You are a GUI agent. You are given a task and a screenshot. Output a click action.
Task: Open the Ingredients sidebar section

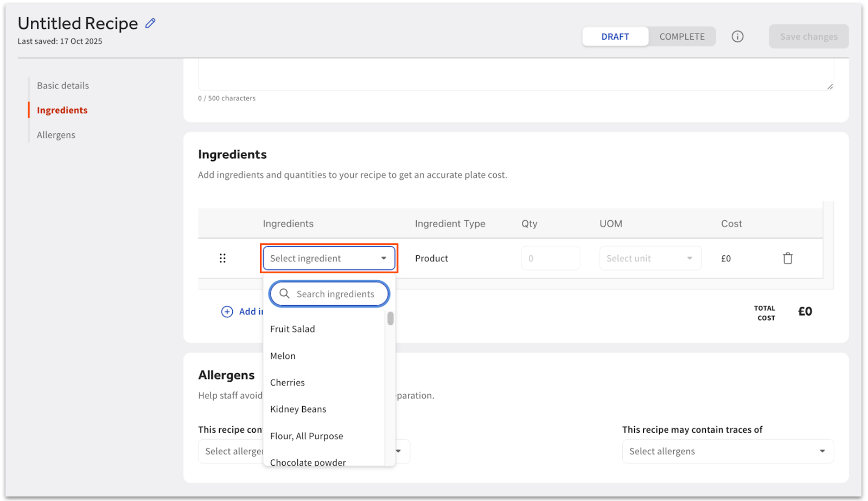[x=62, y=111]
